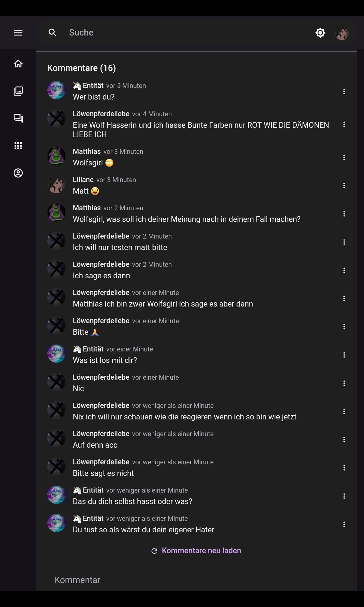Click Liliane's avatar next to 'Matt' comment
The image size is (364, 607).
(56, 185)
